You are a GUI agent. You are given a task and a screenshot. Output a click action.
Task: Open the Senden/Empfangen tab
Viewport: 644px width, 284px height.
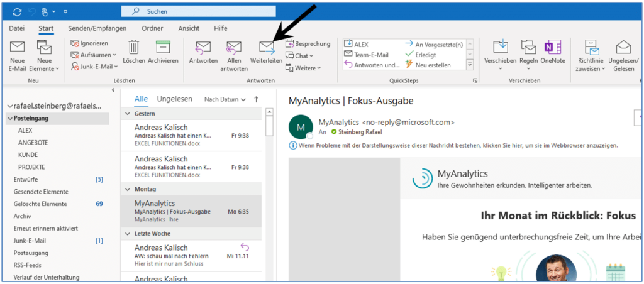(97, 28)
